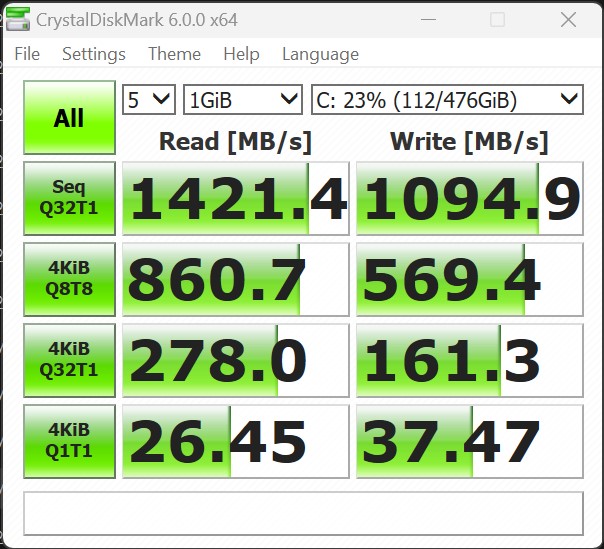
Task: Select the Seq Q32T1 read result 1421.4
Action: [x=236, y=199]
